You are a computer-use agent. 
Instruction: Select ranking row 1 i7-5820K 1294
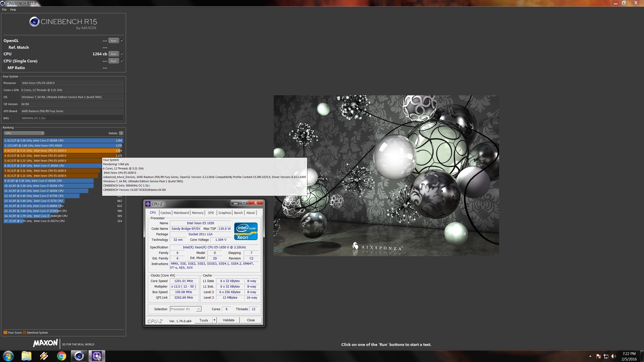[x=63, y=141]
